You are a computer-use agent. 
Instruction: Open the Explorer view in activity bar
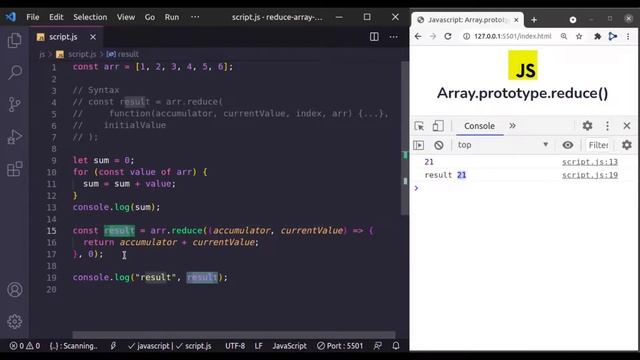15,40
